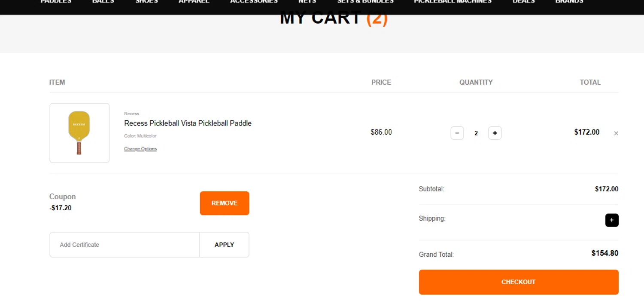Viewport: 644px width, 301px height.
Task: Open the yellow Recess paddle thumbnail
Action: (x=79, y=133)
